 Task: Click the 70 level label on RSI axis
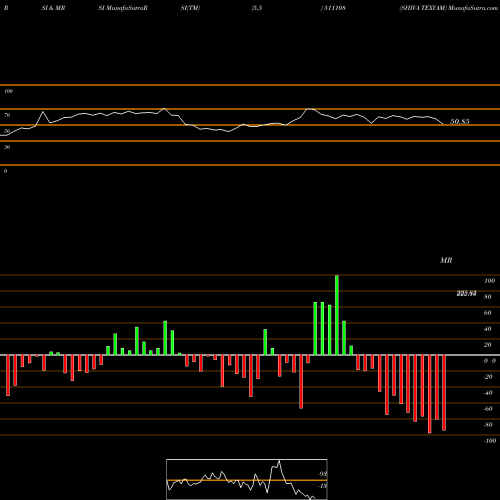(7, 115)
